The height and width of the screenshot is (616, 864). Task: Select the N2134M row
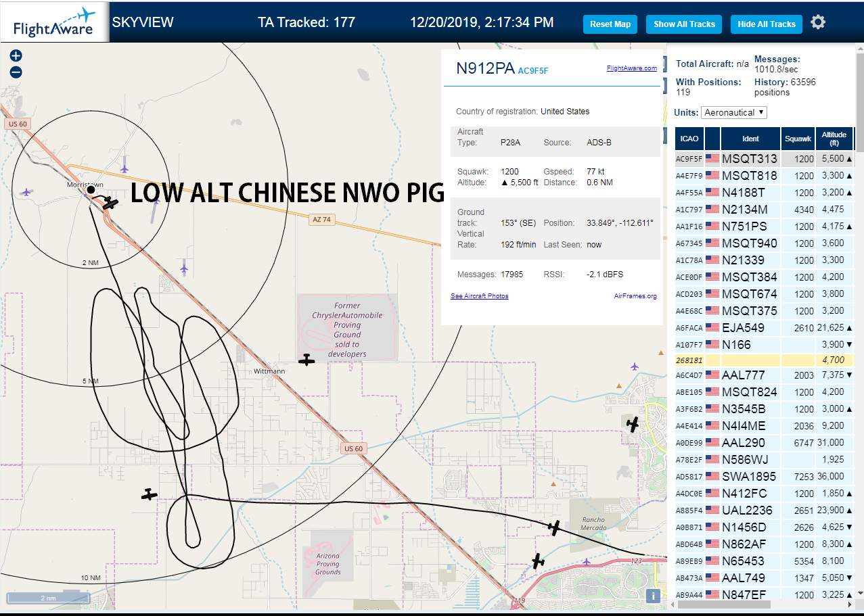pos(765,210)
